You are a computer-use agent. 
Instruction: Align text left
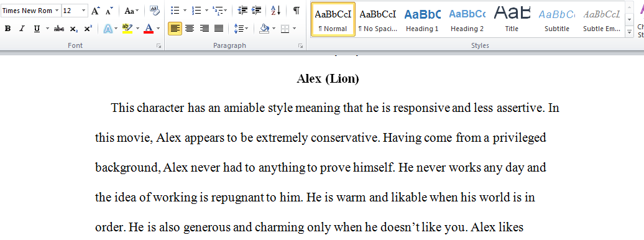point(175,29)
